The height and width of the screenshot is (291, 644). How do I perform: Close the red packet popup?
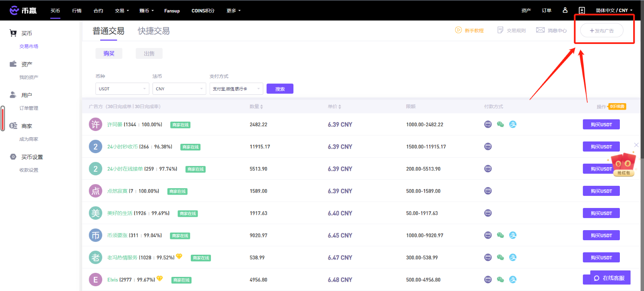point(636,145)
